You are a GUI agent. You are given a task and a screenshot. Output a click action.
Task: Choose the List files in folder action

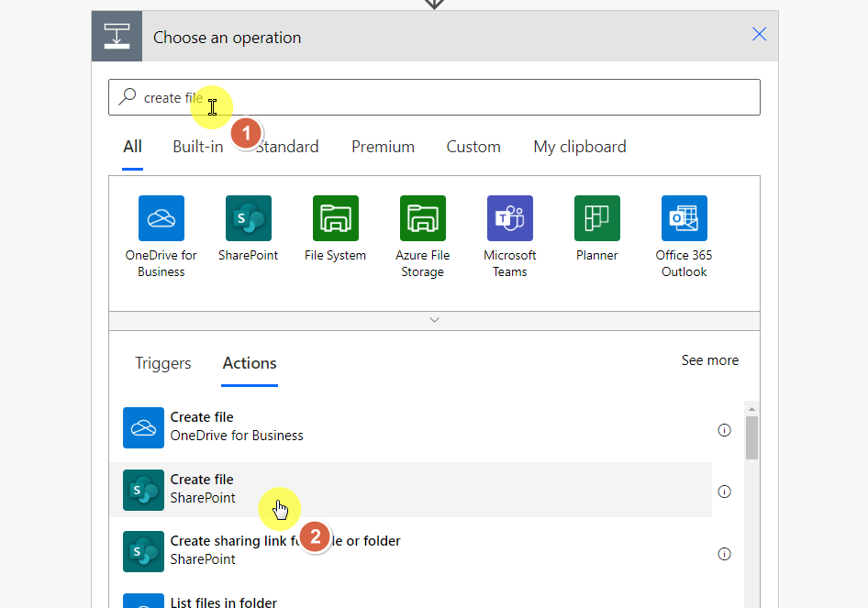pyautogui.click(x=411, y=601)
